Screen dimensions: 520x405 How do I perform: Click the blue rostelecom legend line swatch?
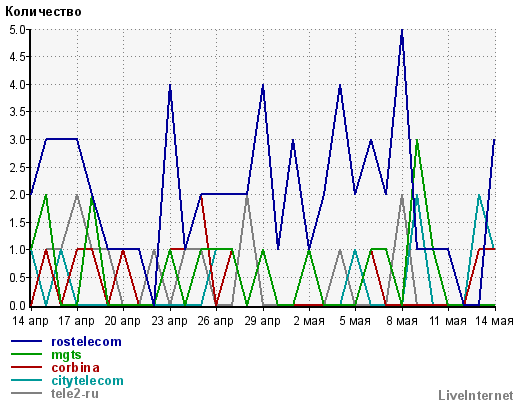27,341
